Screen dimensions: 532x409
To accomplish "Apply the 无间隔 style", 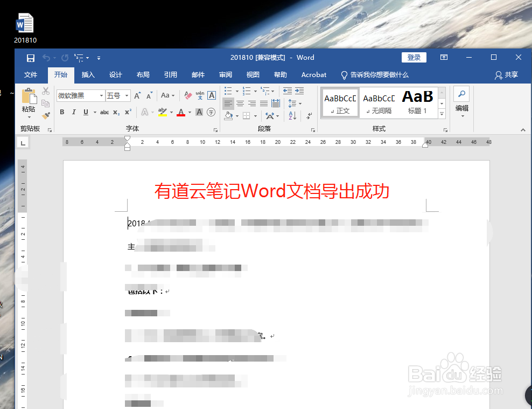I will coord(379,103).
